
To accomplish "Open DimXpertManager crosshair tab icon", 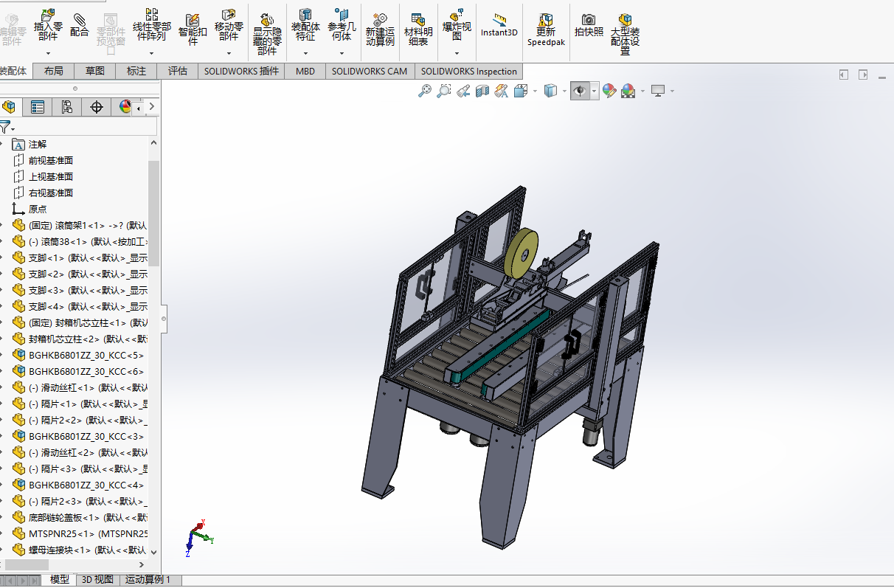I will click(96, 107).
